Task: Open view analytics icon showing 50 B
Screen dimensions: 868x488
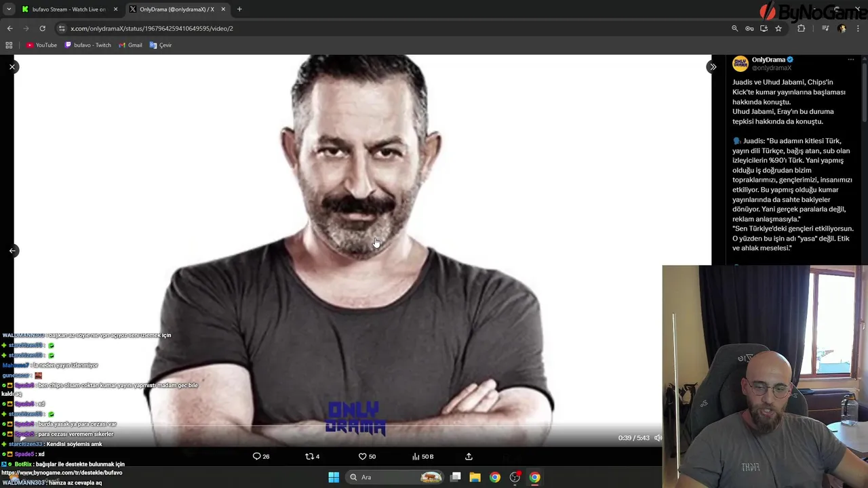Action: (422, 456)
